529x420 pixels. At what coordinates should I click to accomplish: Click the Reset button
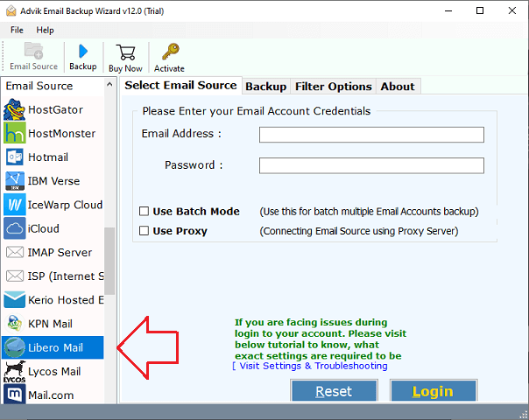pos(334,391)
